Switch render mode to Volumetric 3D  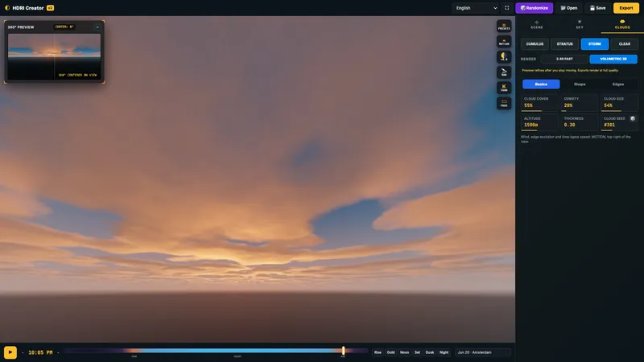(613, 59)
